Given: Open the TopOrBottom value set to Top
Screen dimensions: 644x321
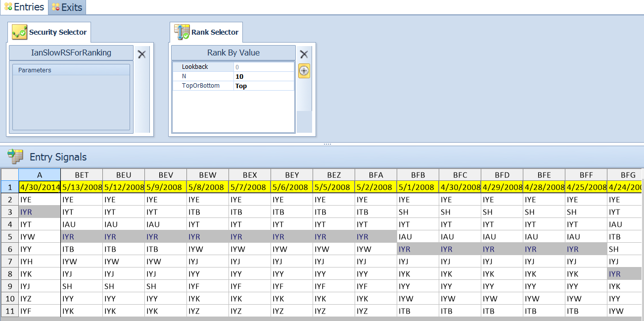Looking at the screenshot, I should [264, 86].
